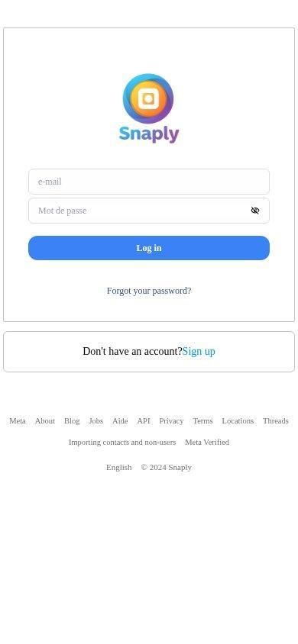Click the blue Log in button
This screenshot has width=298, height=644.
(149, 248)
